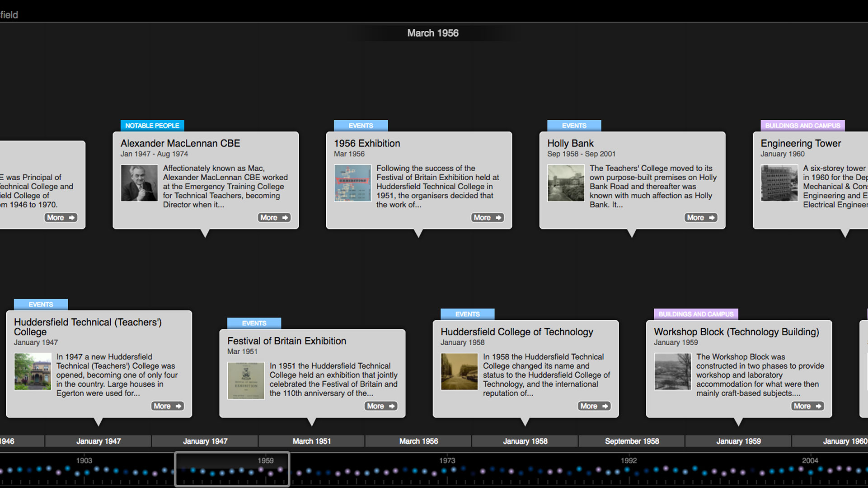The width and height of the screenshot is (868, 488).
Task: Select Events tag above 1956 Exhibition
Action: pos(361,126)
